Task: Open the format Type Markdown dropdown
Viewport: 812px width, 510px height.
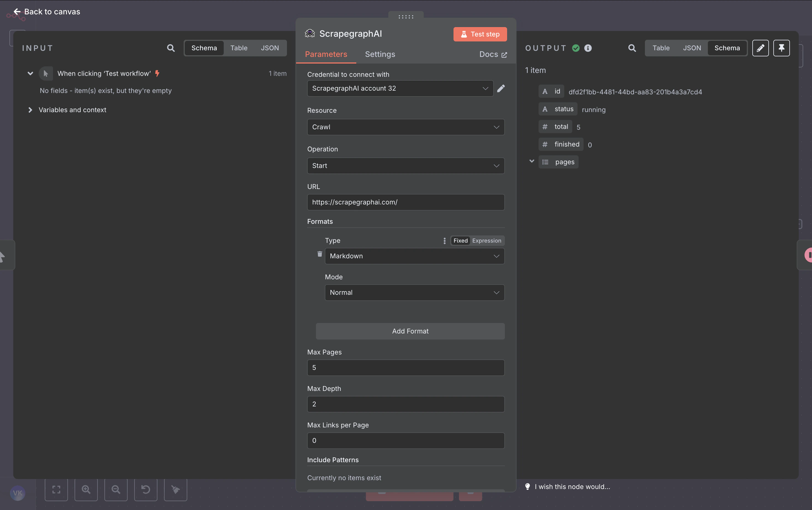Action: 415,256
